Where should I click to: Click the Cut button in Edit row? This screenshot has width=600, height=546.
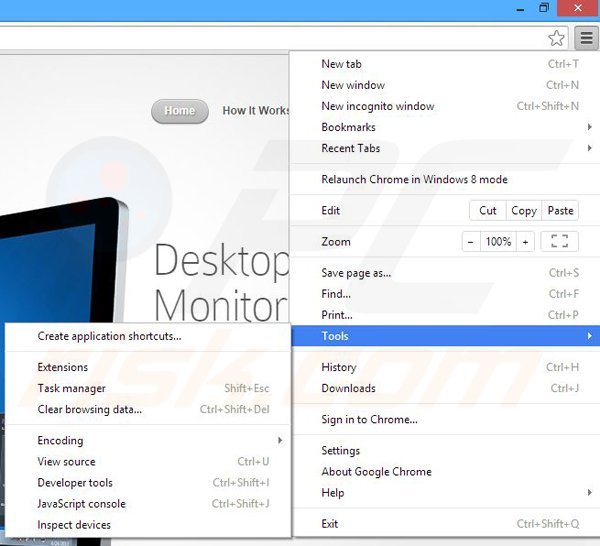(488, 211)
